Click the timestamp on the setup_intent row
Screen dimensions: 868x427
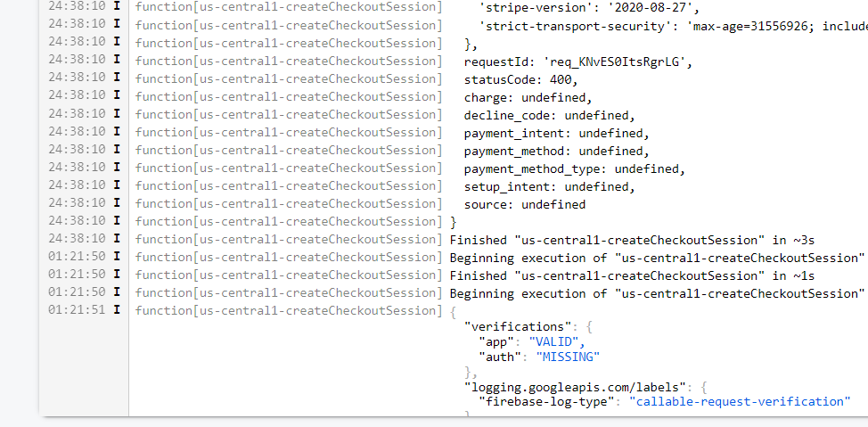tap(77, 185)
